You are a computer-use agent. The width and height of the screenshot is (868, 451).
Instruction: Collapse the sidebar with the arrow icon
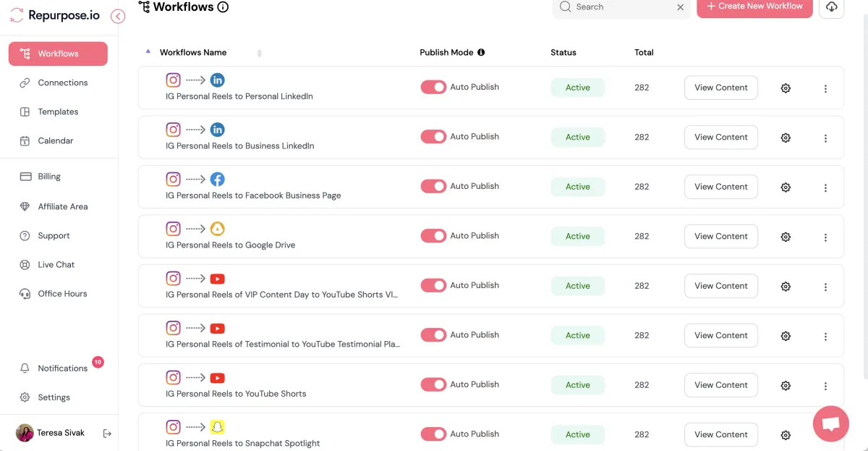118,16
